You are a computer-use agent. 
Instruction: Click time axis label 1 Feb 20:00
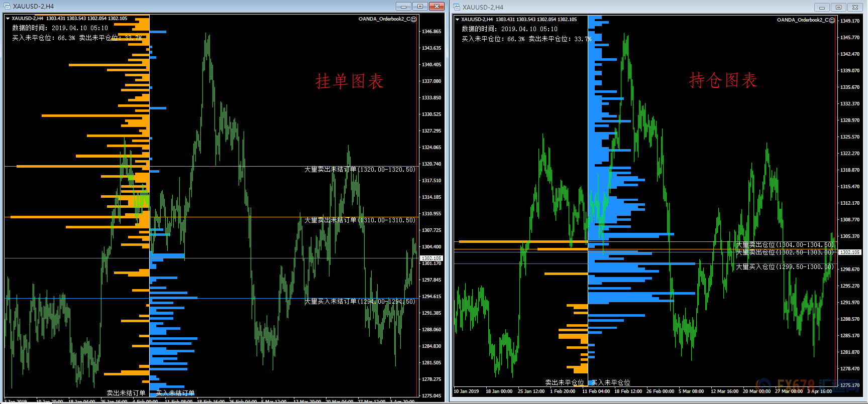[x=563, y=391]
